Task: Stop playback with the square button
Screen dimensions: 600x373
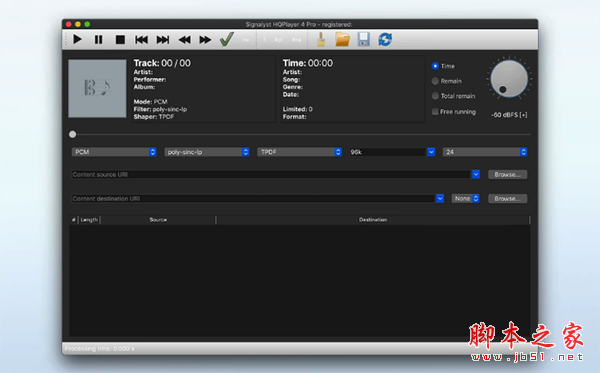Action: click(120, 39)
